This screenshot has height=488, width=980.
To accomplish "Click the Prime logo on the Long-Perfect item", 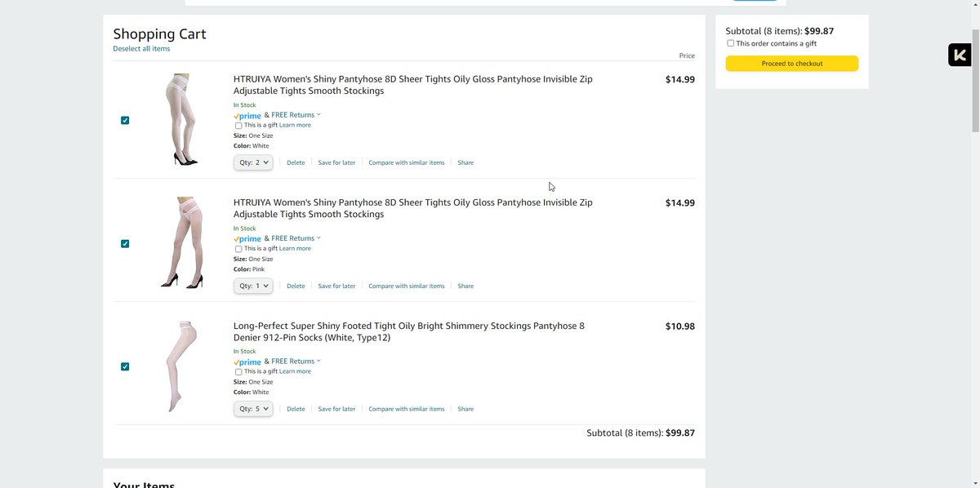I will point(247,362).
